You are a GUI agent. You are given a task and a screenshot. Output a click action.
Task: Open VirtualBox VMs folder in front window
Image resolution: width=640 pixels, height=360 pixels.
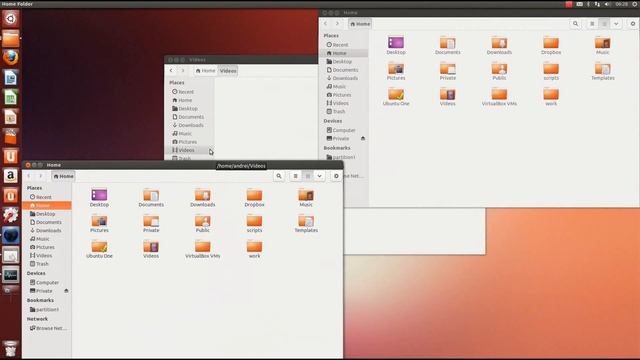(x=202, y=249)
